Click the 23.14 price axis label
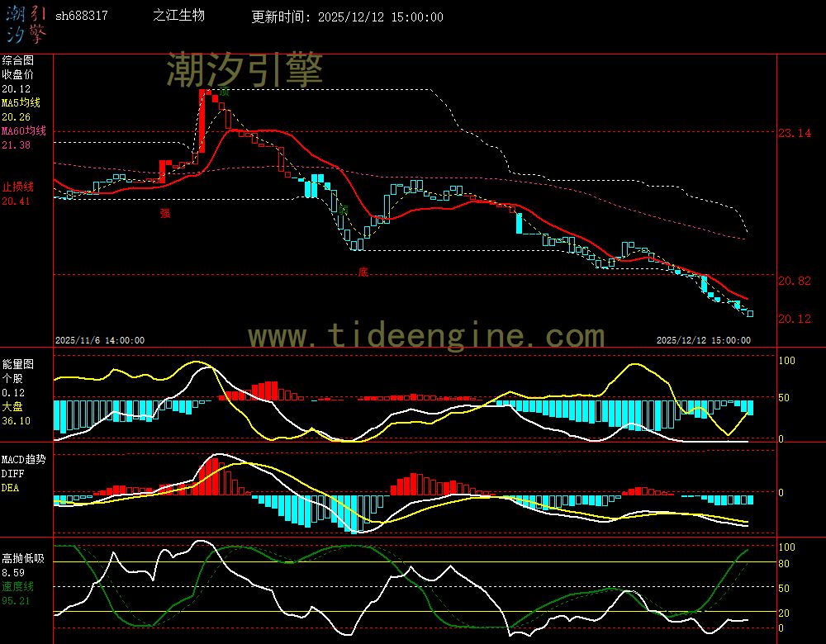Screen dimensions: 826x644 tap(795, 133)
